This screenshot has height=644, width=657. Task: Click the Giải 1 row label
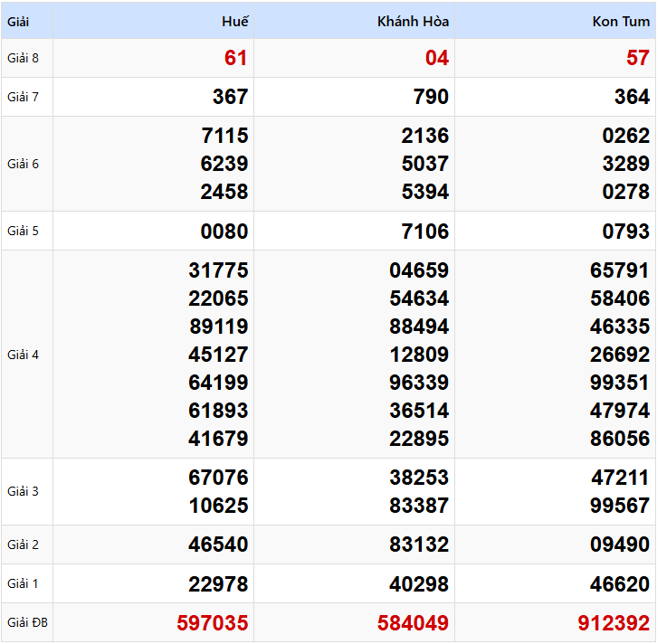click(x=23, y=583)
